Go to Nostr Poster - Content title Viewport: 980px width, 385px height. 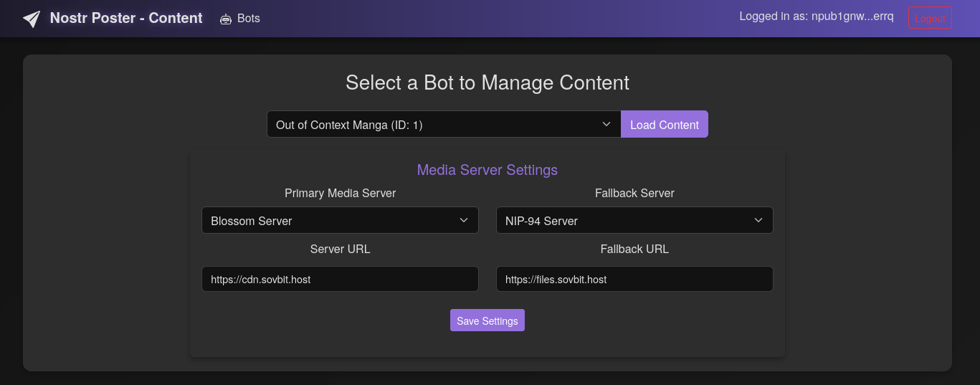[x=126, y=18]
